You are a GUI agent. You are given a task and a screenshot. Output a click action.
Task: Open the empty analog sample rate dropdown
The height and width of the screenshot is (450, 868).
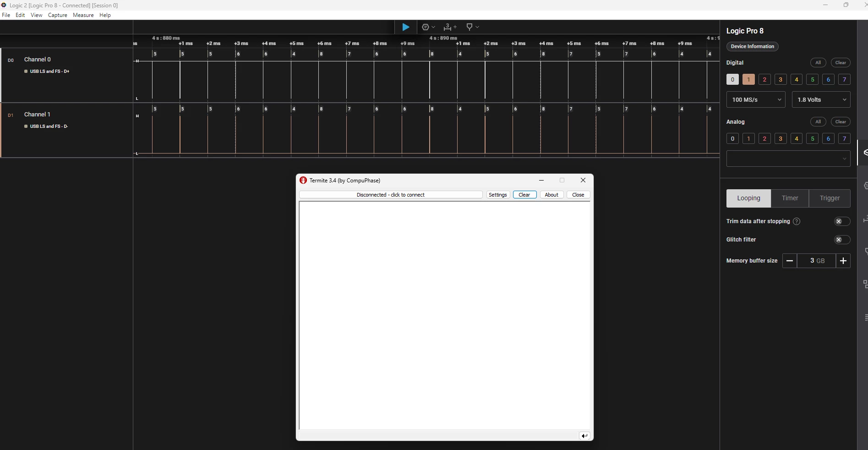[x=788, y=159]
